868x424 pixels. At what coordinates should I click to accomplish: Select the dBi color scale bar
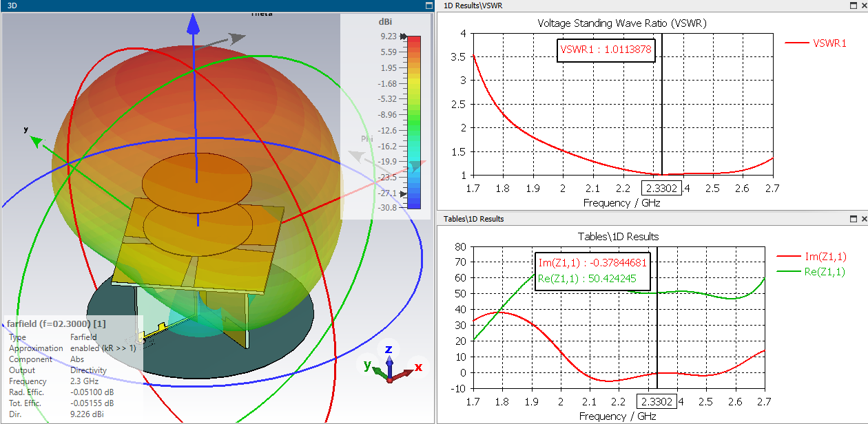tap(414, 122)
